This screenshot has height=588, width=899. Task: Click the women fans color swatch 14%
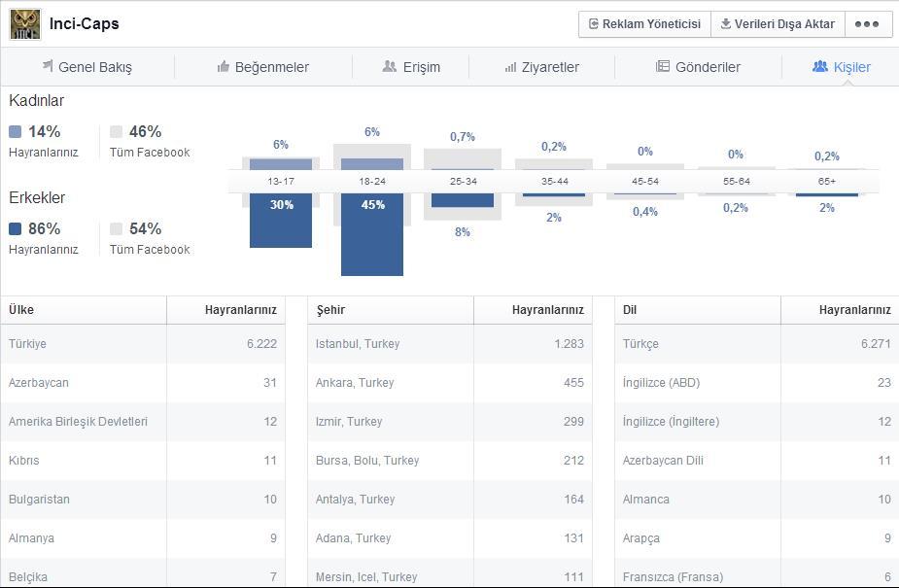[15, 132]
